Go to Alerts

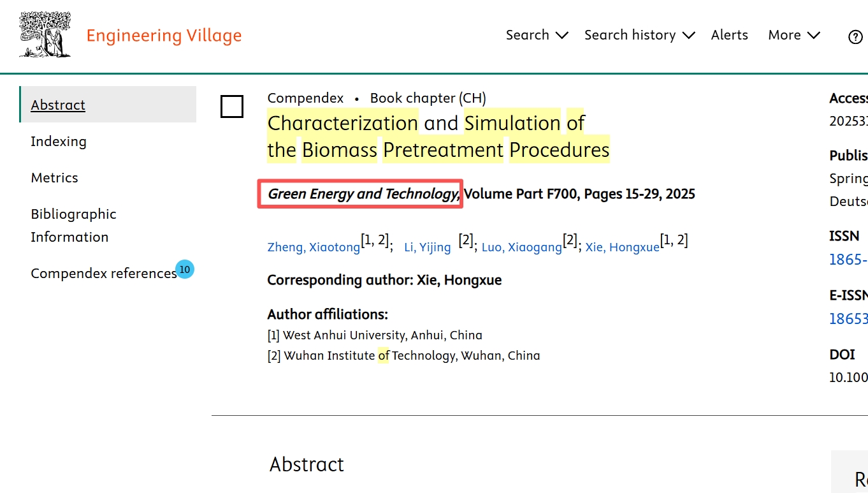point(729,35)
